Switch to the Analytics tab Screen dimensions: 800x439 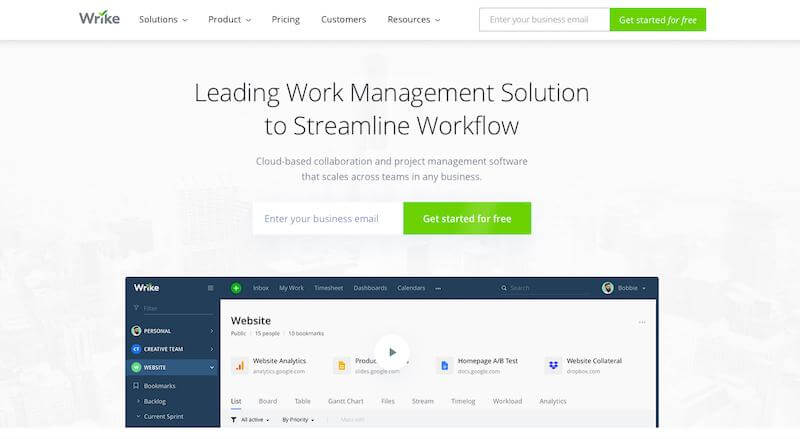click(553, 401)
